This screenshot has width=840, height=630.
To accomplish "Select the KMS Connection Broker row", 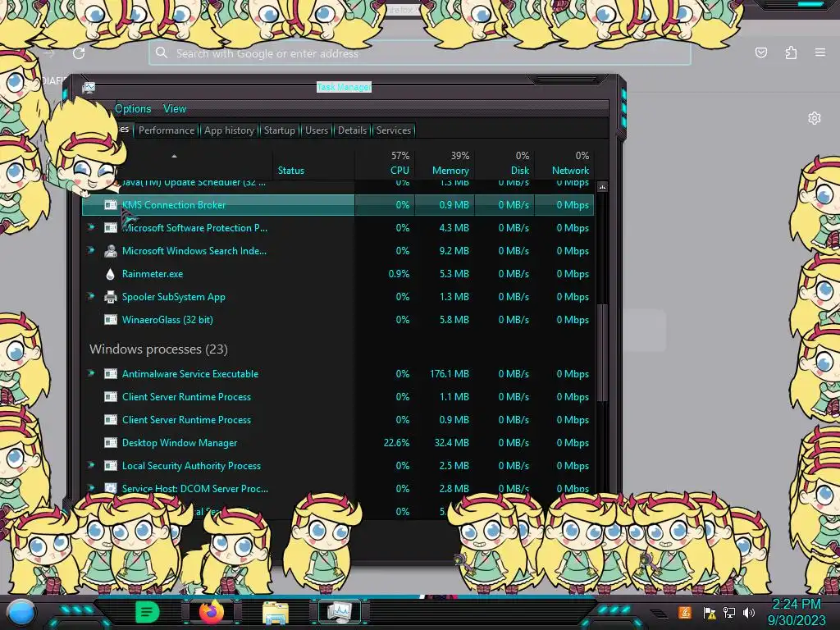I will pos(338,204).
